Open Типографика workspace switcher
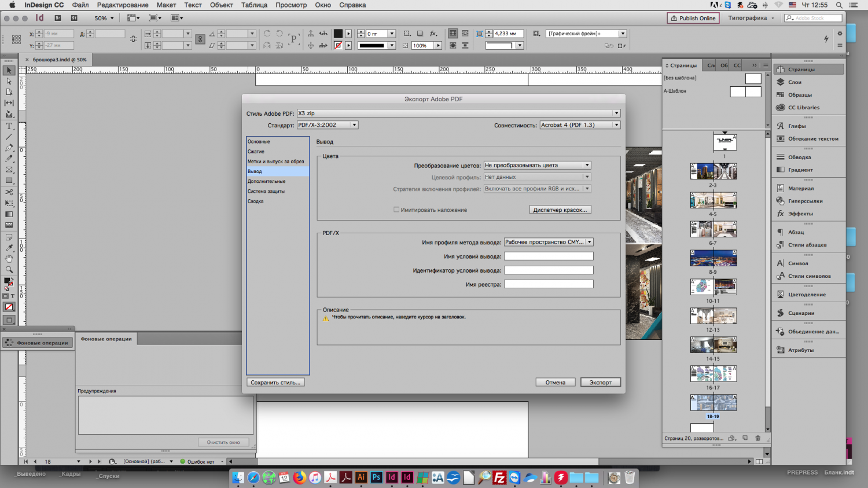Screen dimensions: 868x488 751,18
